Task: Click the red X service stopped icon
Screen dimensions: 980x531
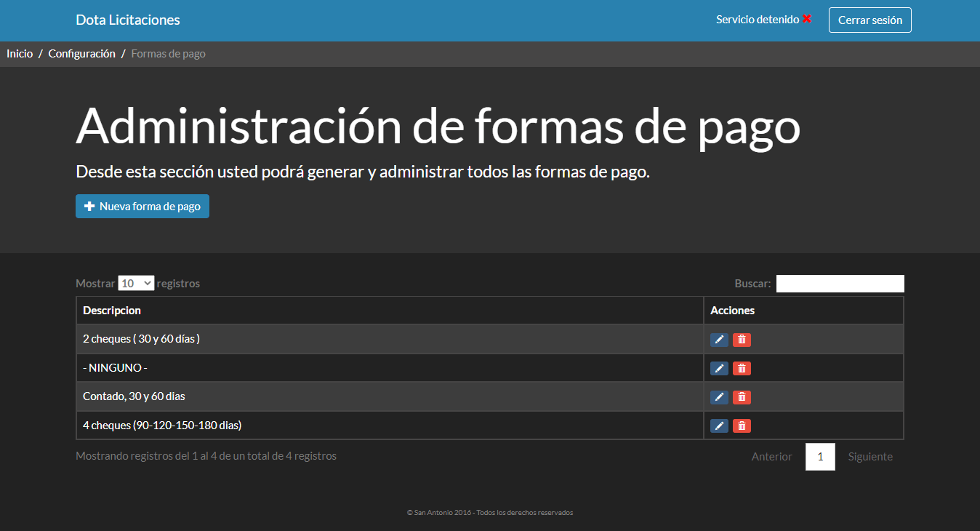Action: [807, 20]
